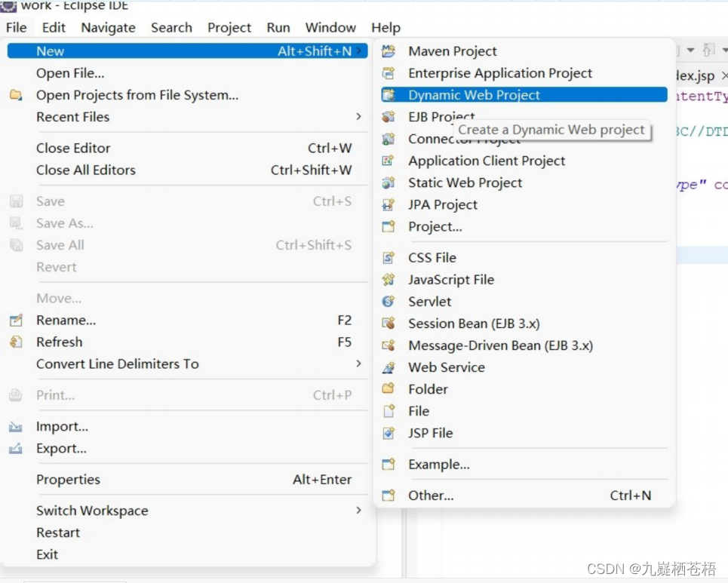Click the Eclipse IDE title bar logo

8,5
